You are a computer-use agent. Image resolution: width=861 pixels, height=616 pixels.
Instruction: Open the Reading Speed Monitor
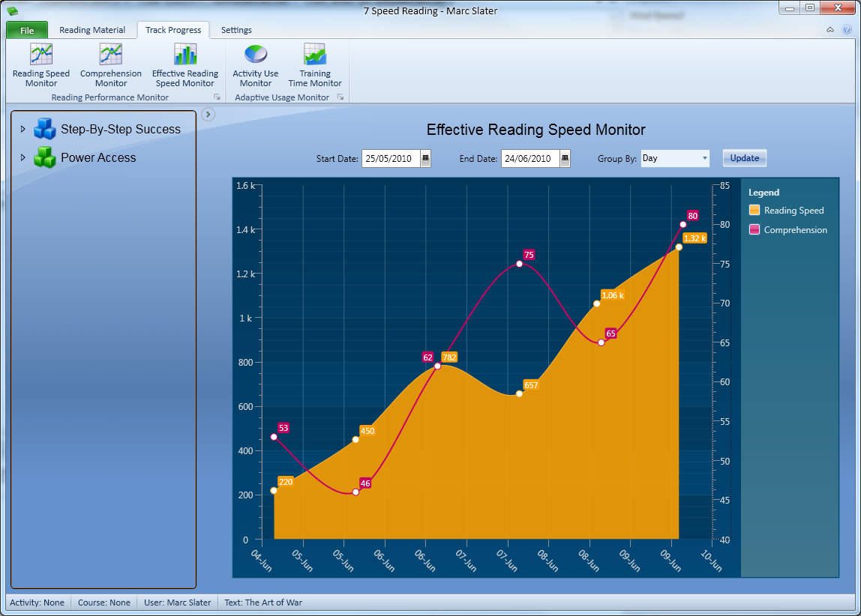coord(41,64)
